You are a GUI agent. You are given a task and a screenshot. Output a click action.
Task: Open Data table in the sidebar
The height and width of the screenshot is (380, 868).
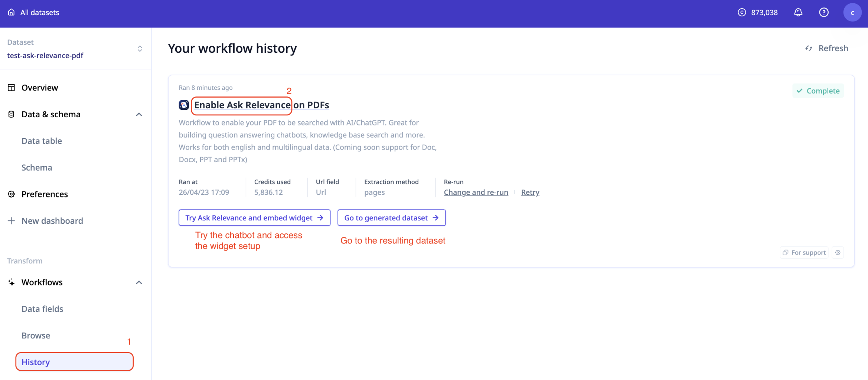(x=42, y=141)
